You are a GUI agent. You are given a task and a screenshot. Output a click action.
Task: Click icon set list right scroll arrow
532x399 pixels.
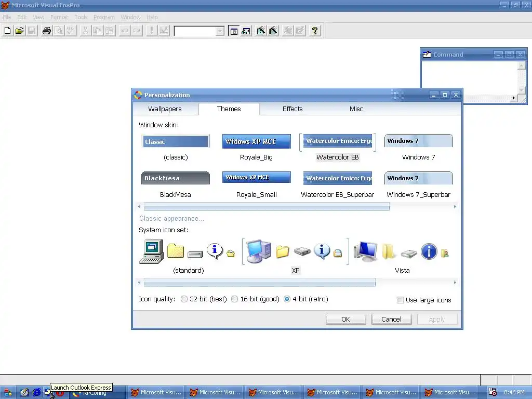455,282
